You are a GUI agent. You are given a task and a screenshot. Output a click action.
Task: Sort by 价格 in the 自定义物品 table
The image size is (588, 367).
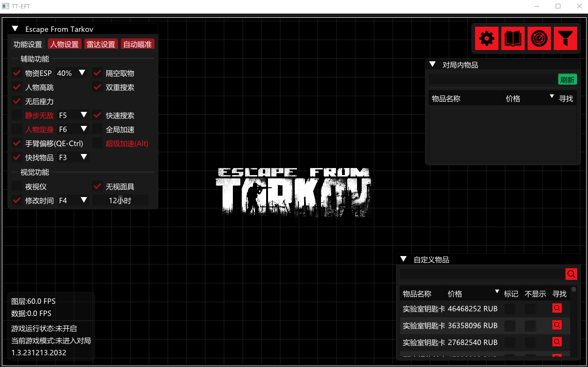[x=473, y=294]
